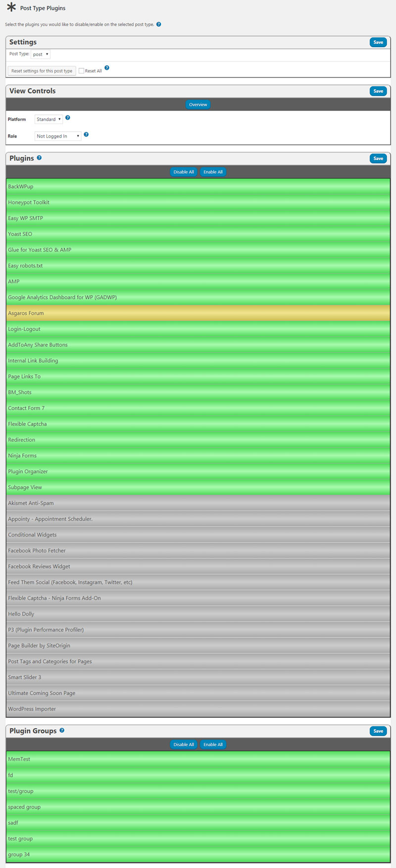
Task: Enable the Hello Dolly row
Action: [198, 614]
